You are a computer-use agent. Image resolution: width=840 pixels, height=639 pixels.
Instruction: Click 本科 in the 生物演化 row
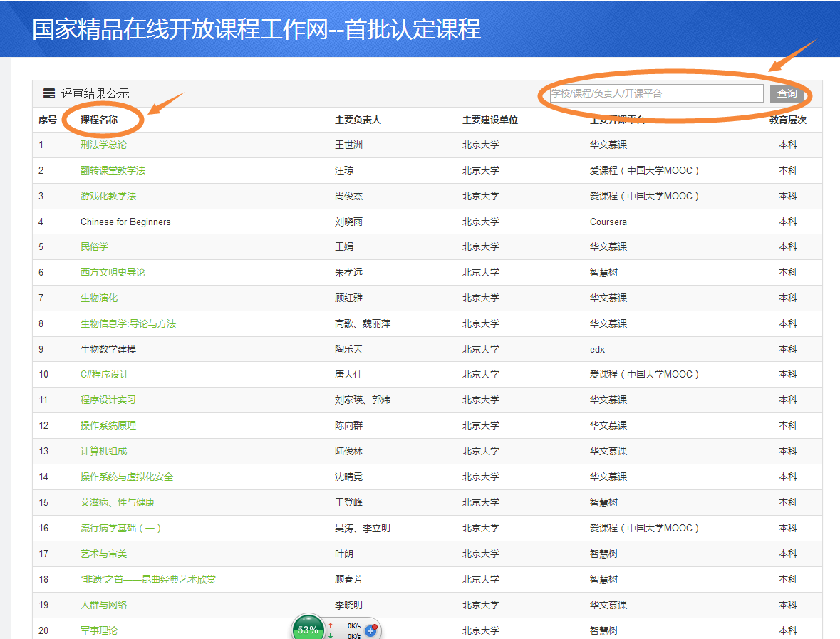(787, 298)
